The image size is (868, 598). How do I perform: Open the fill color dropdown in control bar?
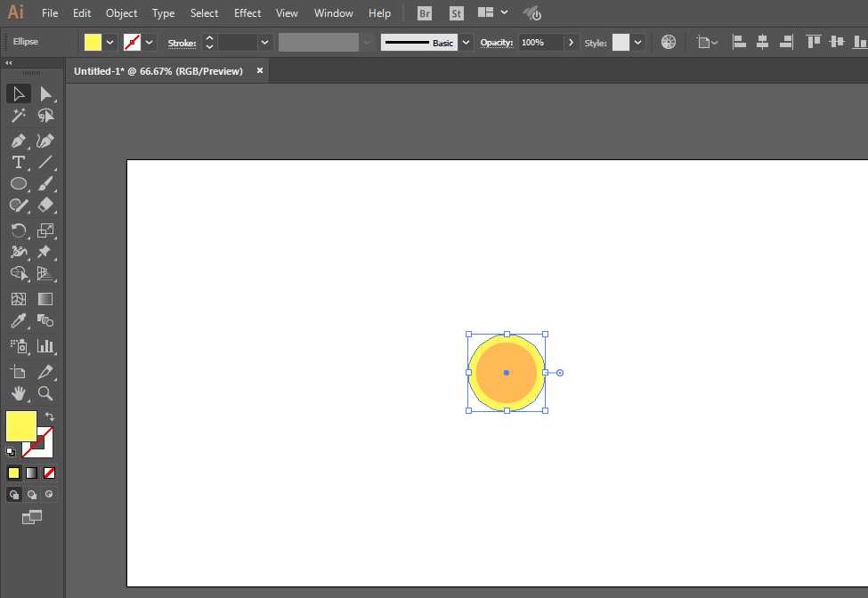pyautogui.click(x=110, y=42)
